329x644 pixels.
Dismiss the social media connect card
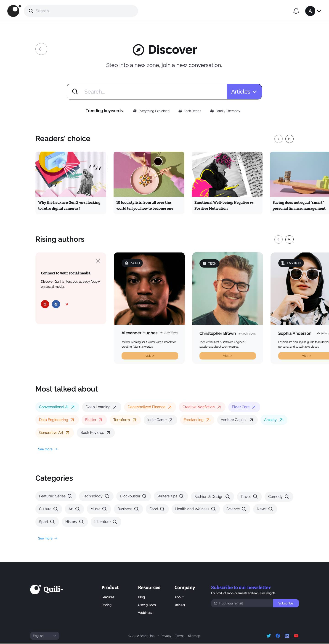point(98,261)
